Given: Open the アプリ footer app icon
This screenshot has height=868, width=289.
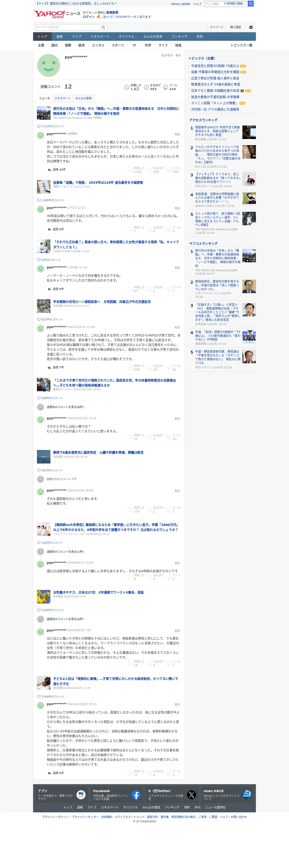Looking at the screenshot, I should click(81, 795).
